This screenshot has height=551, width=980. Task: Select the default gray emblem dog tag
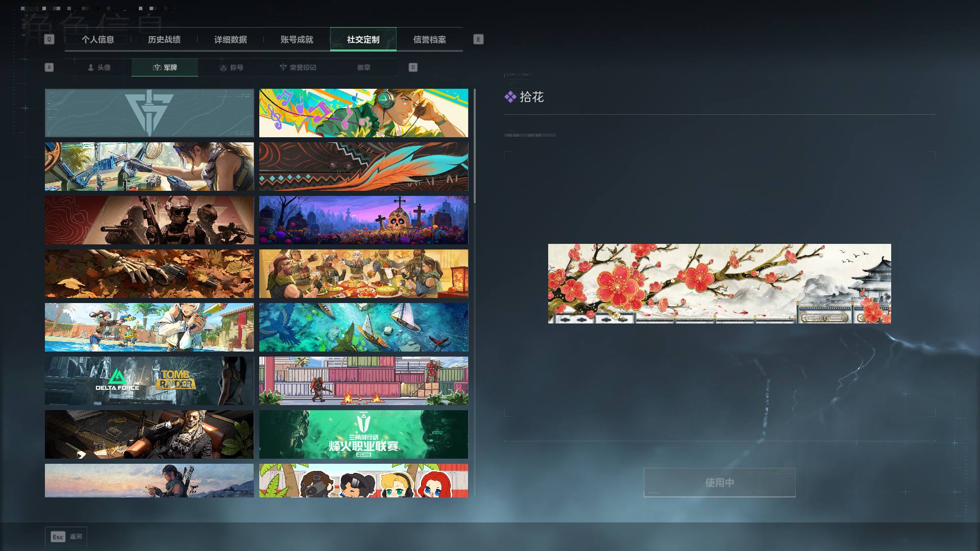(149, 113)
